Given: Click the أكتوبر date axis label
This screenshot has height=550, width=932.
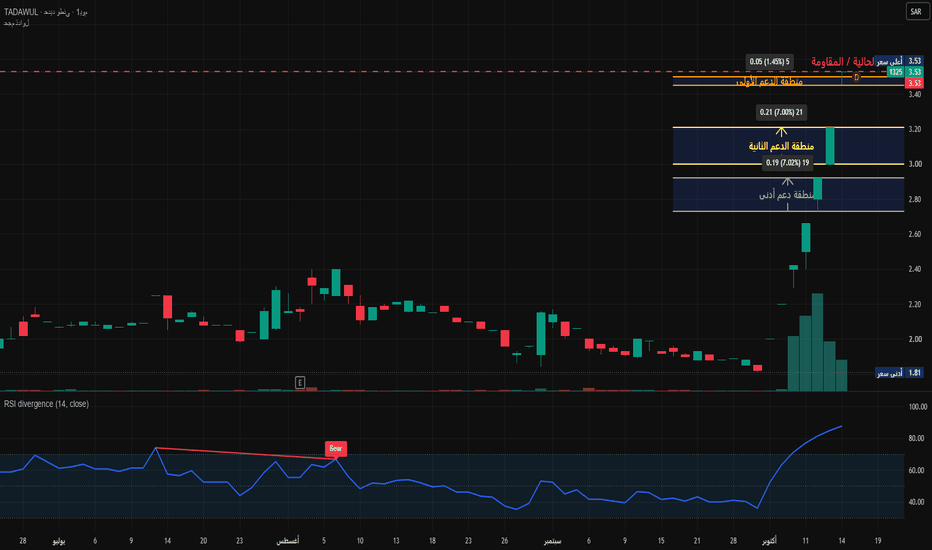Looking at the screenshot, I should pos(769,540).
